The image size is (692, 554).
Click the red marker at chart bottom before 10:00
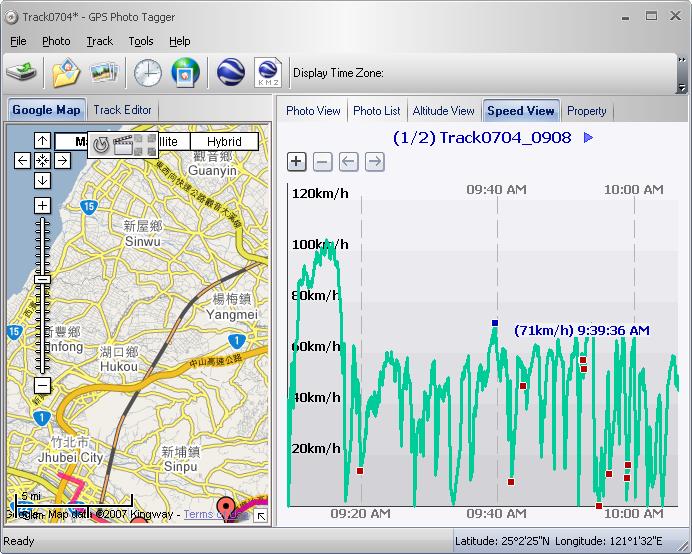[x=598, y=506]
